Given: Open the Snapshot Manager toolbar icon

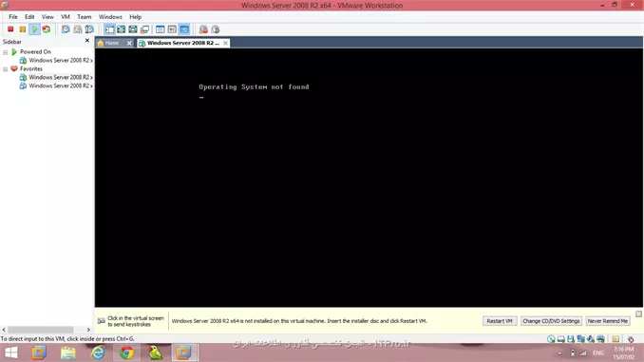Looking at the screenshot, I should [89, 29].
